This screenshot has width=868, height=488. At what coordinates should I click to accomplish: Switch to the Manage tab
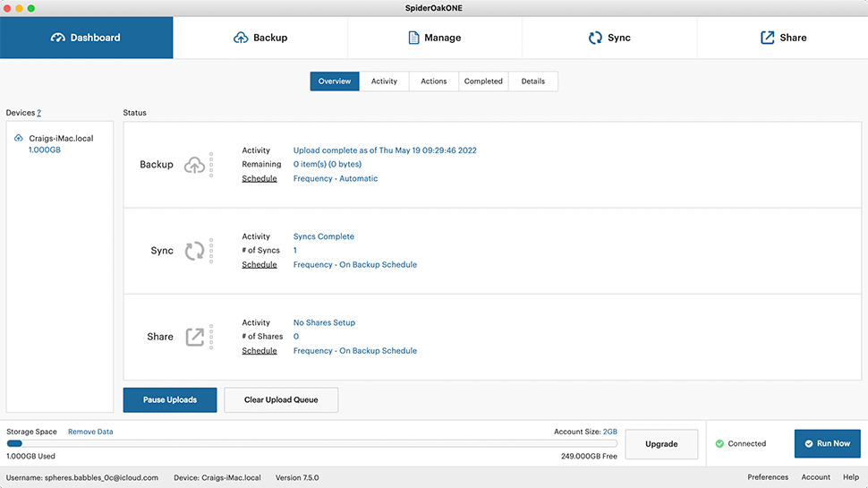(x=435, y=38)
